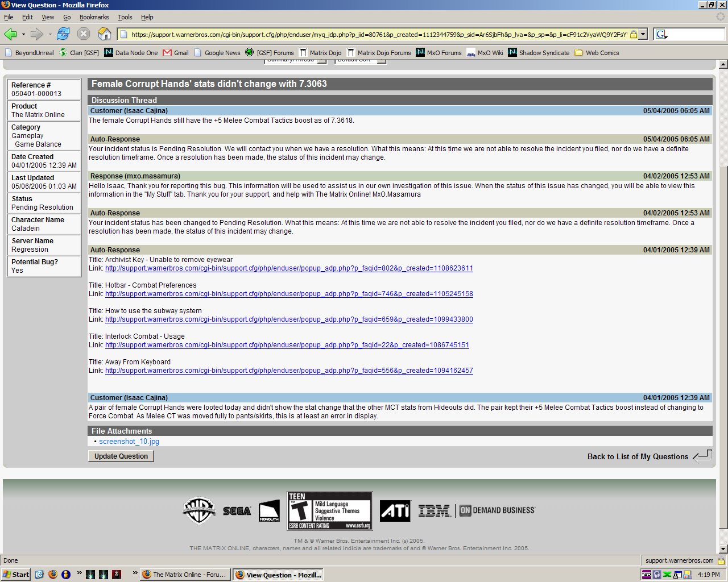Open the Bookmarks menu

tap(94, 17)
